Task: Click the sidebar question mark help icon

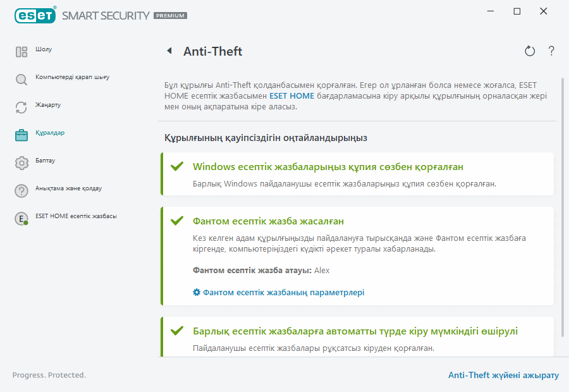Action: (21, 189)
